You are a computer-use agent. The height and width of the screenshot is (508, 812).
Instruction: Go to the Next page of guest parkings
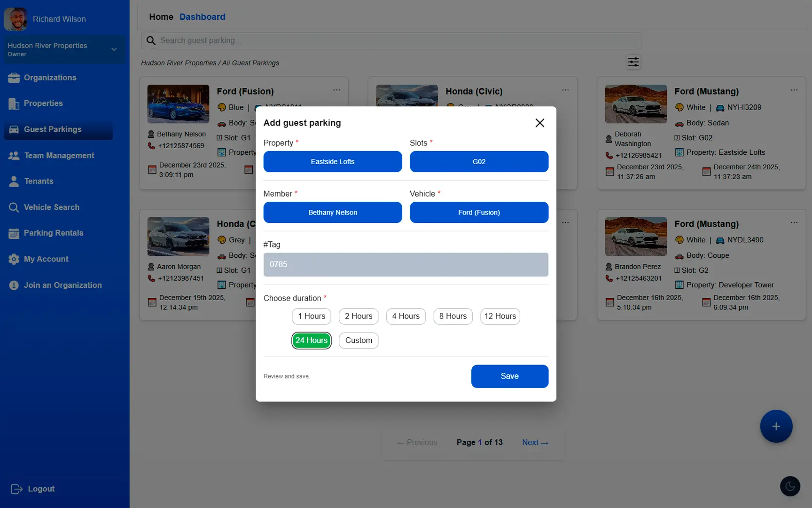pos(535,442)
